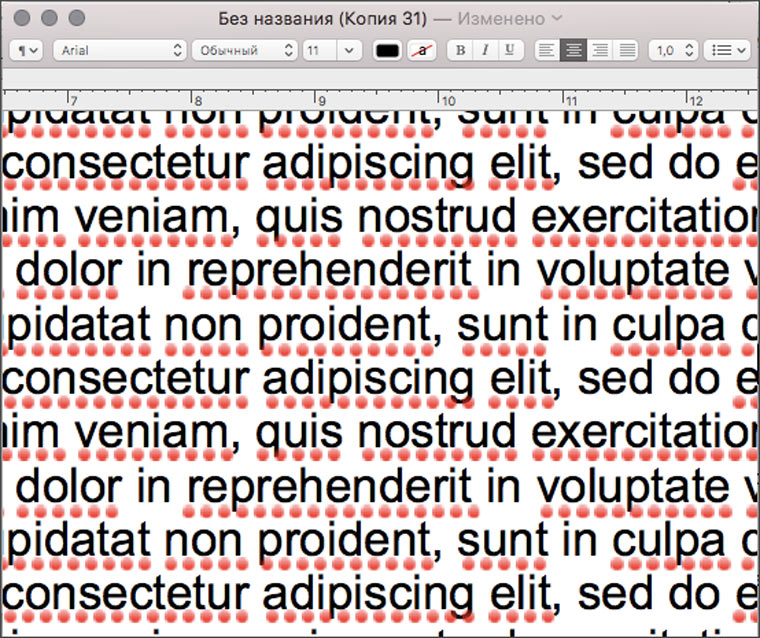This screenshot has height=638, width=760.
Task: Open the text background color swatch
Action: click(422, 50)
